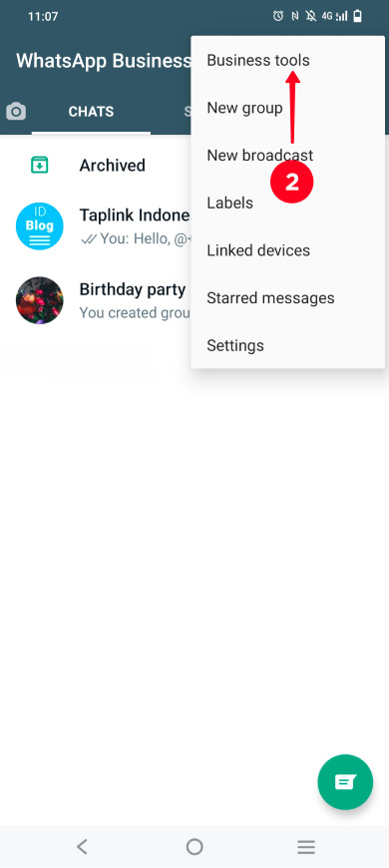The image size is (389, 868).
Task: Switch to the CHATS tab
Action: coord(92,112)
